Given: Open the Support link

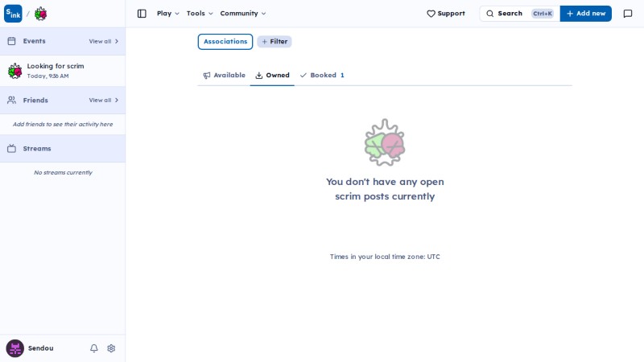Looking at the screenshot, I should tap(446, 14).
